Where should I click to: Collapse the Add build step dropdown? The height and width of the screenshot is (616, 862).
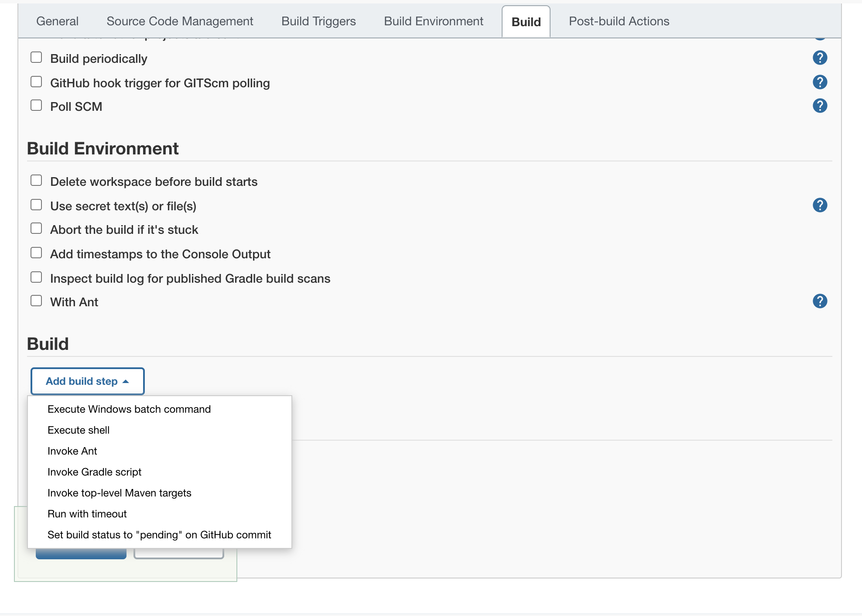[x=87, y=381]
